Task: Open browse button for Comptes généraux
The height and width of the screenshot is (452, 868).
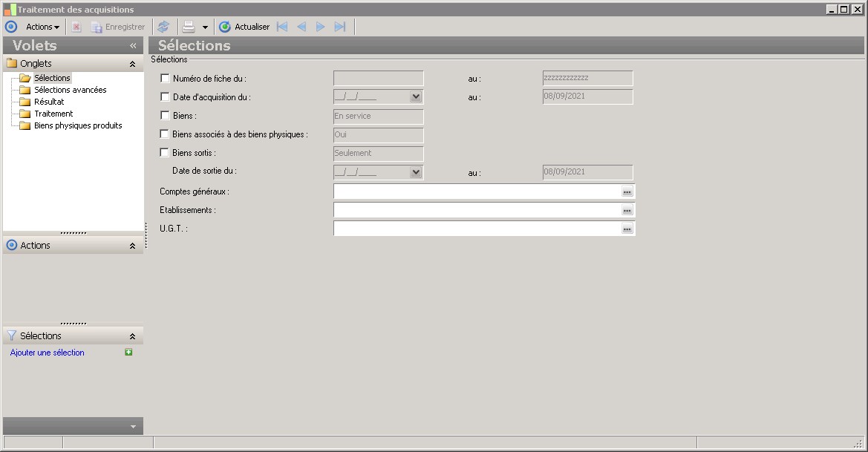Action: click(627, 191)
